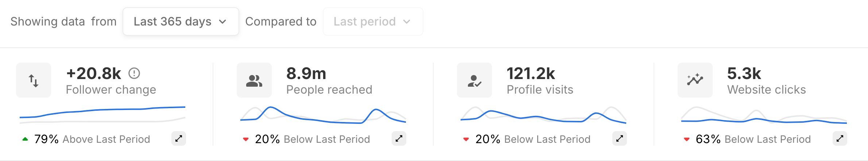Click the chevron in the Last 365 days selector

pyautogui.click(x=222, y=22)
